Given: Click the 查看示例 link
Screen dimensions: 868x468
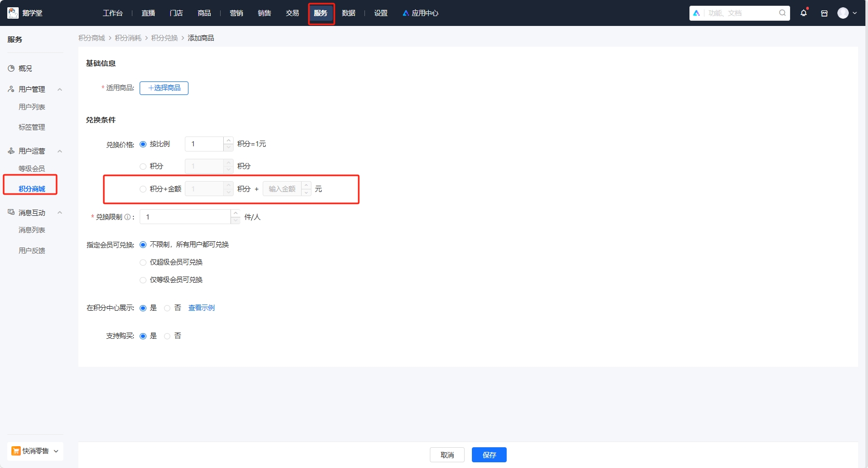Looking at the screenshot, I should 201,308.
